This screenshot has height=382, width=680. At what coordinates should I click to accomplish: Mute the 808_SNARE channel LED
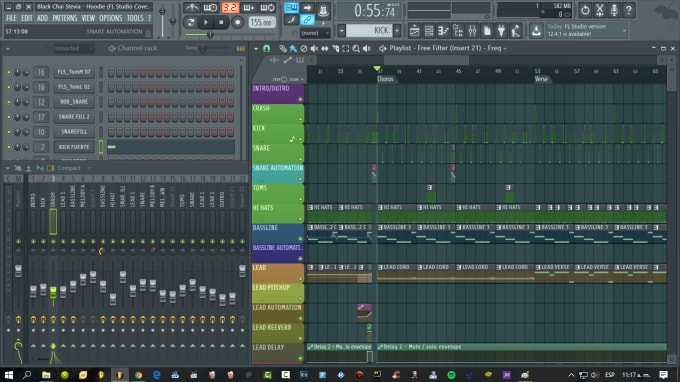click(8, 102)
